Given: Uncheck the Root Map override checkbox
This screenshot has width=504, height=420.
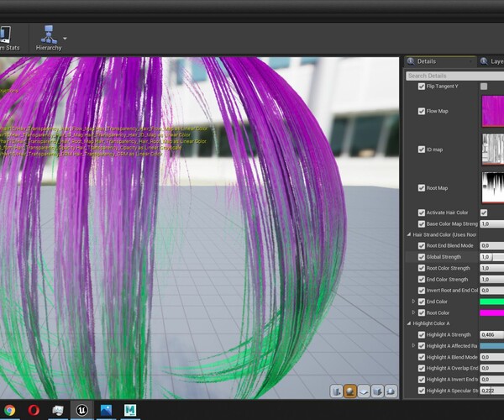Looking at the screenshot, I should (422, 188).
